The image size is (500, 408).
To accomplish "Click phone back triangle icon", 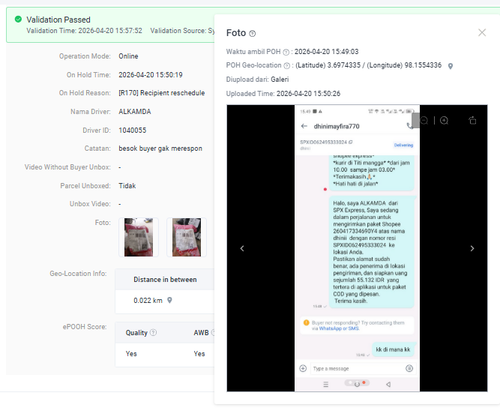I will [x=388, y=384].
